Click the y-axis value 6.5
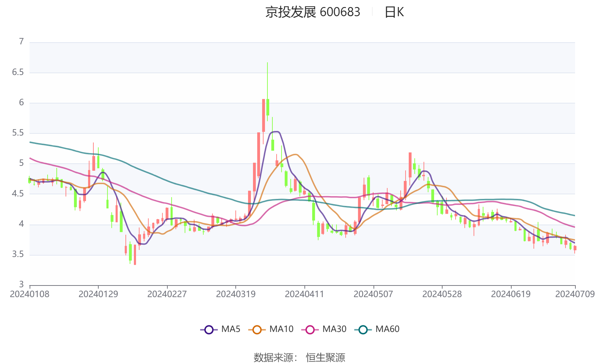The height and width of the screenshot is (364, 599). pyautogui.click(x=18, y=73)
